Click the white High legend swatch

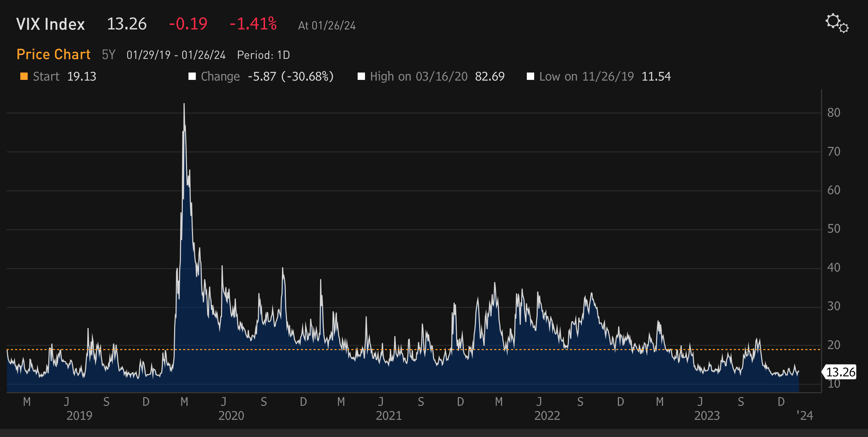361,76
